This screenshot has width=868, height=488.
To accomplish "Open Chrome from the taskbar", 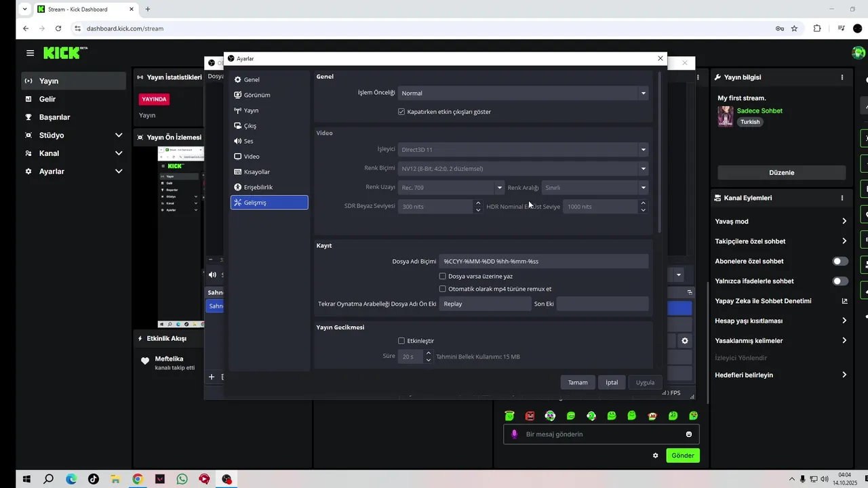I will tap(138, 479).
